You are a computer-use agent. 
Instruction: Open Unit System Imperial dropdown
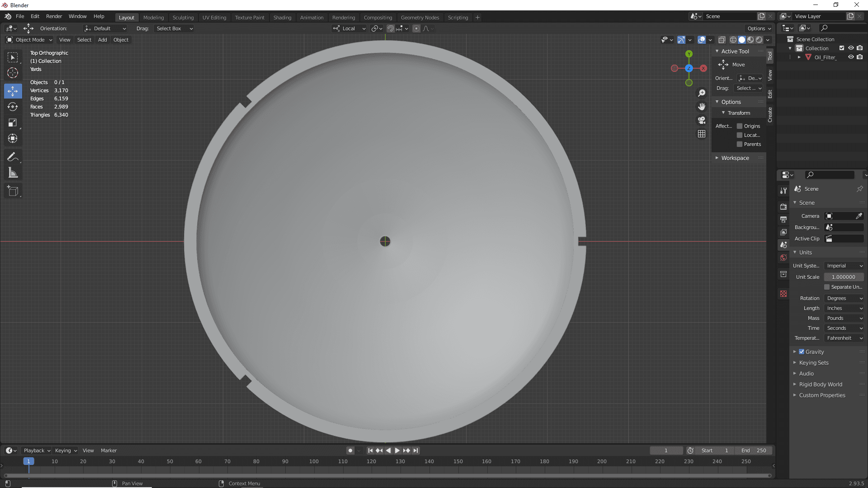tap(844, 266)
